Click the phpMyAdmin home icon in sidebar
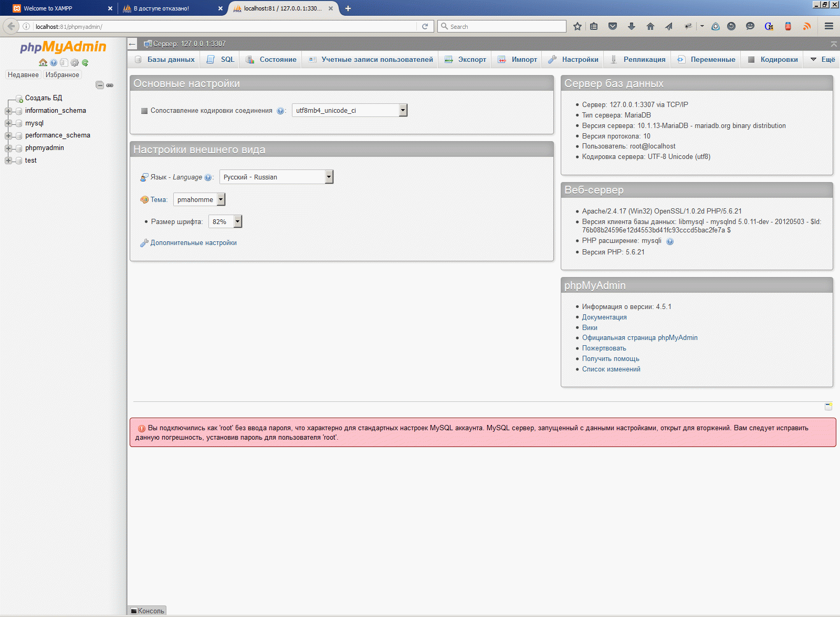This screenshot has height=617, width=840. [43, 62]
